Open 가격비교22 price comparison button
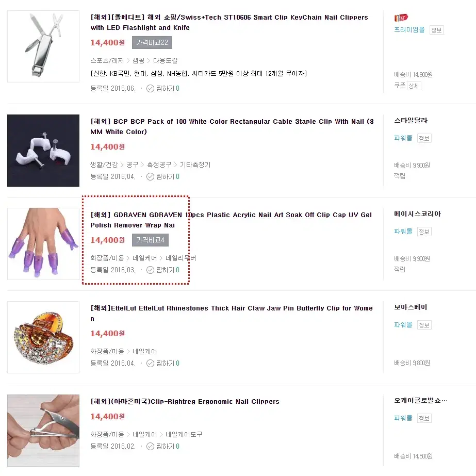The height and width of the screenshot is (476, 476). tap(152, 42)
